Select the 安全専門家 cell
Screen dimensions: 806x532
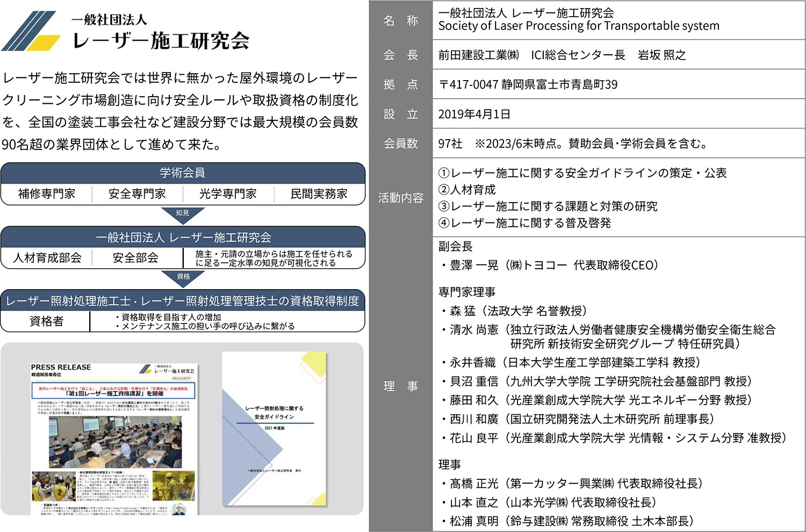(x=137, y=194)
